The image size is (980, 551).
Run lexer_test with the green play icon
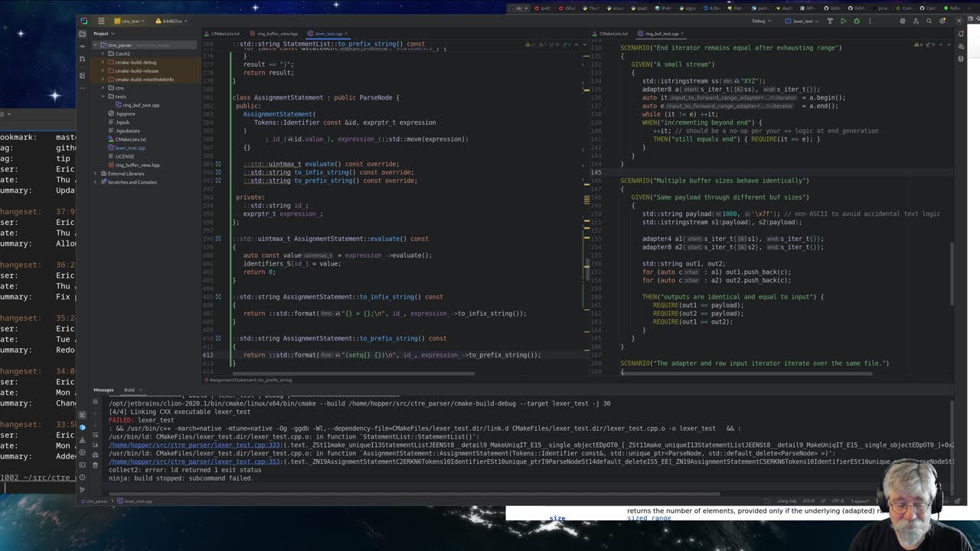click(844, 21)
